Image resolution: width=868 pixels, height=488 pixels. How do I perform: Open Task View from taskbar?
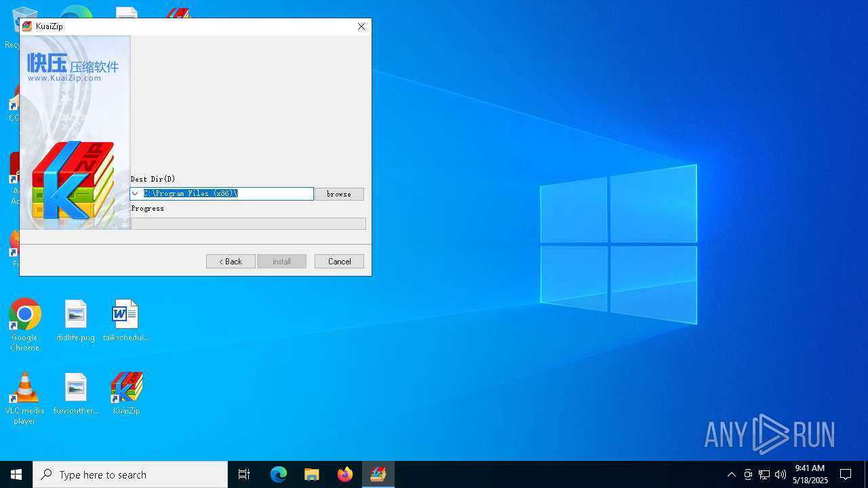244,474
